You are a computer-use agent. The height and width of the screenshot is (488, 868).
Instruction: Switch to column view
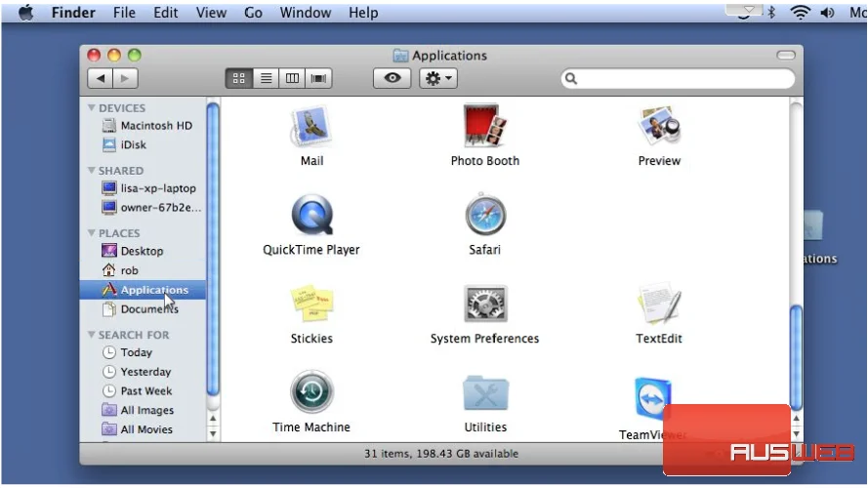point(292,78)
